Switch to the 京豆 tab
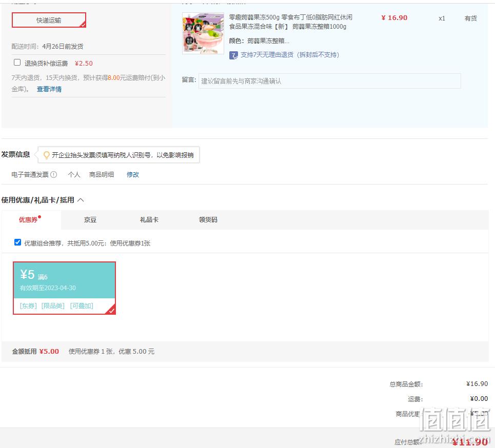Screen dimensions: 495x448 pos(90,219)
